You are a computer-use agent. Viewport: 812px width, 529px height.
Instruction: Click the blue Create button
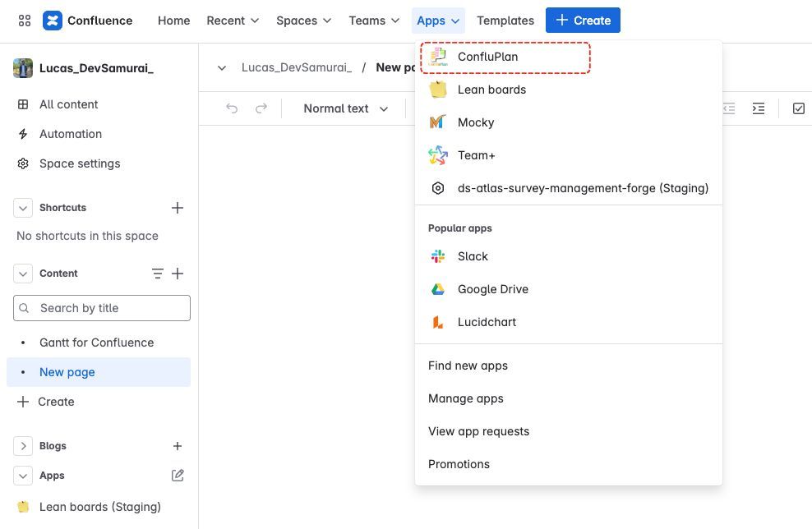(x=583, y=21)
